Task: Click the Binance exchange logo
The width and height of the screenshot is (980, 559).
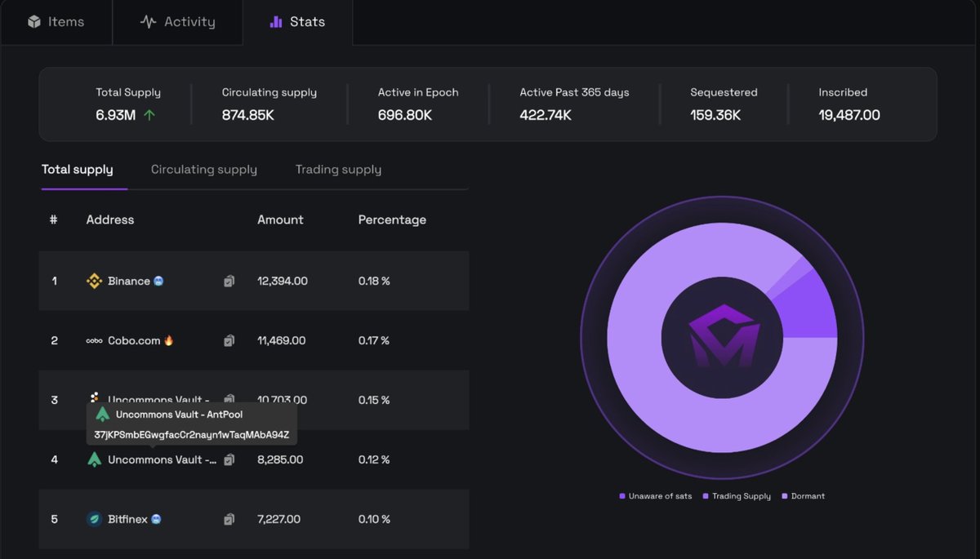Action: click(96, 281)
